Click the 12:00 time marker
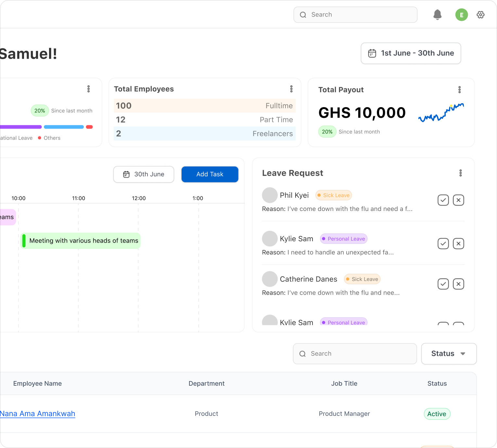This screenshot has width=497, height=448. (139, 198)
